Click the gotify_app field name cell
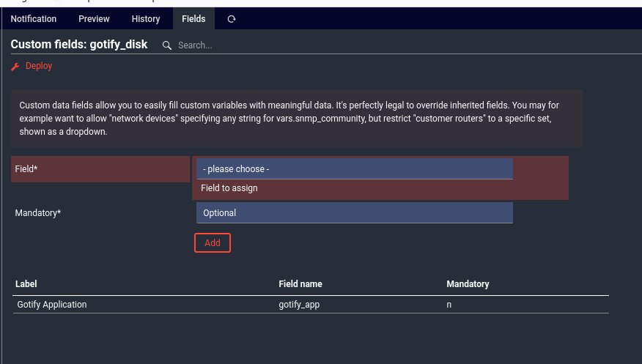This screenshot has height=364, width=642. (x=299, y=305)
